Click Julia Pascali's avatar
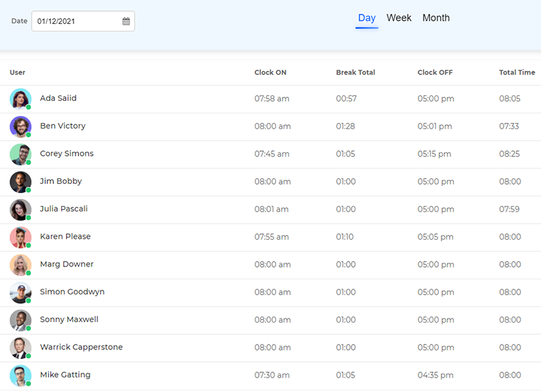 (x=21, y=209)
